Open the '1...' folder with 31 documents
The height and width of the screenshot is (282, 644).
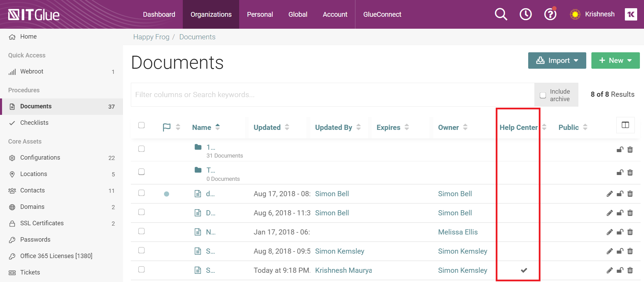(x=210, y=147)
